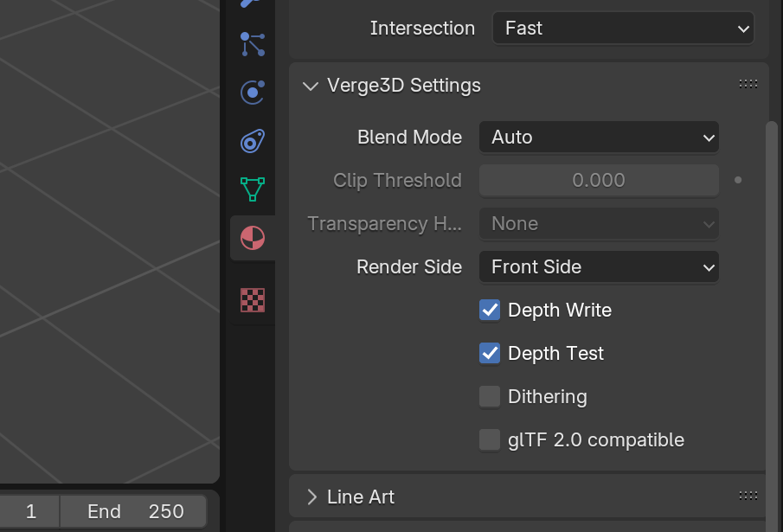Screen dimensions: 783x532
Task: Click the Line Art panel drag handle
Action: click(748, 496)
